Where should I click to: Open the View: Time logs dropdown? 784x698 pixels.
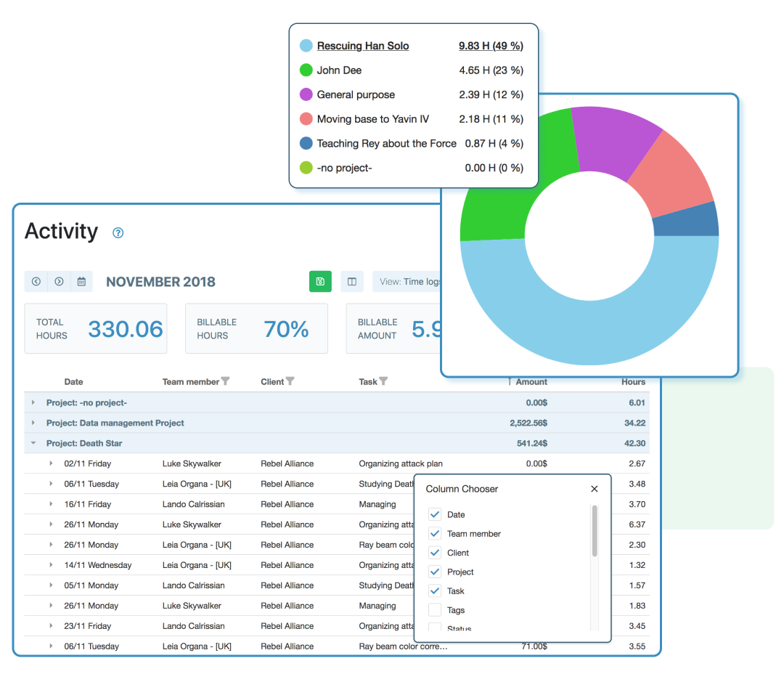pyautogui.click(x=407, y=282)
